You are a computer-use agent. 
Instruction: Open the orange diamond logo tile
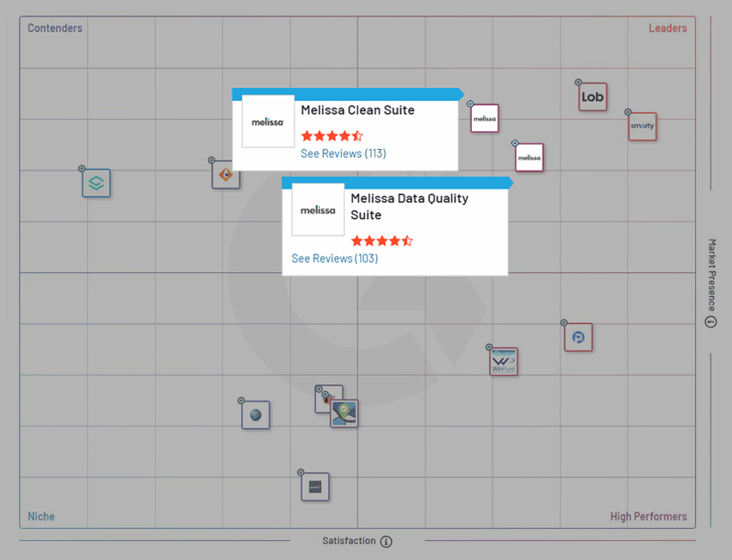pos(226,175)
